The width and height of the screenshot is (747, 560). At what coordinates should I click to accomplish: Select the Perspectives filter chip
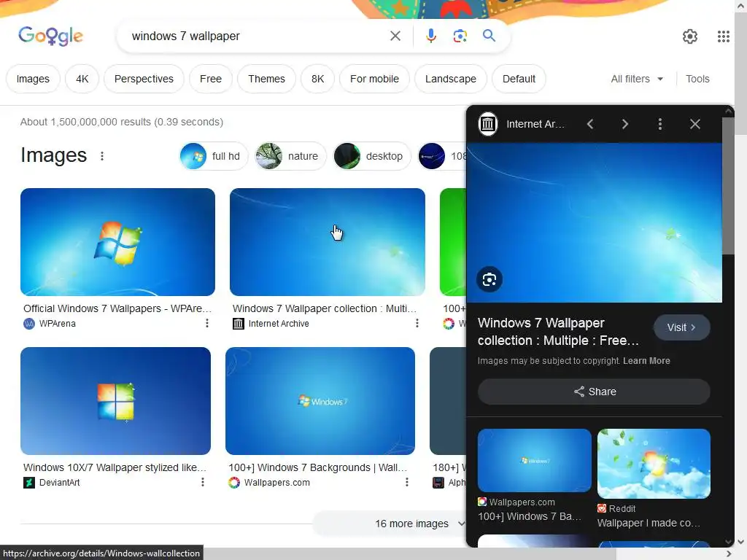[144, 79]
